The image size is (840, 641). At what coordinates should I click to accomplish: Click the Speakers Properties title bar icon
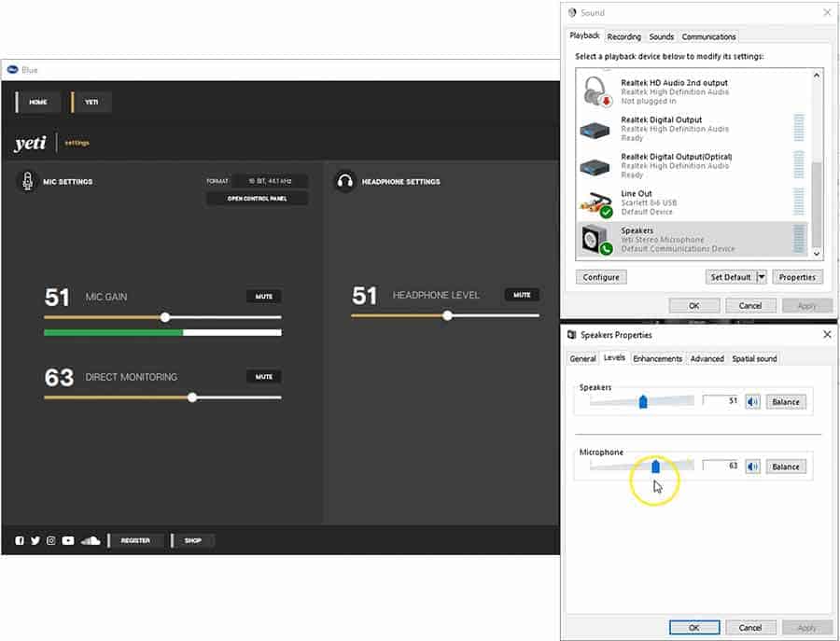click(571, 335)
